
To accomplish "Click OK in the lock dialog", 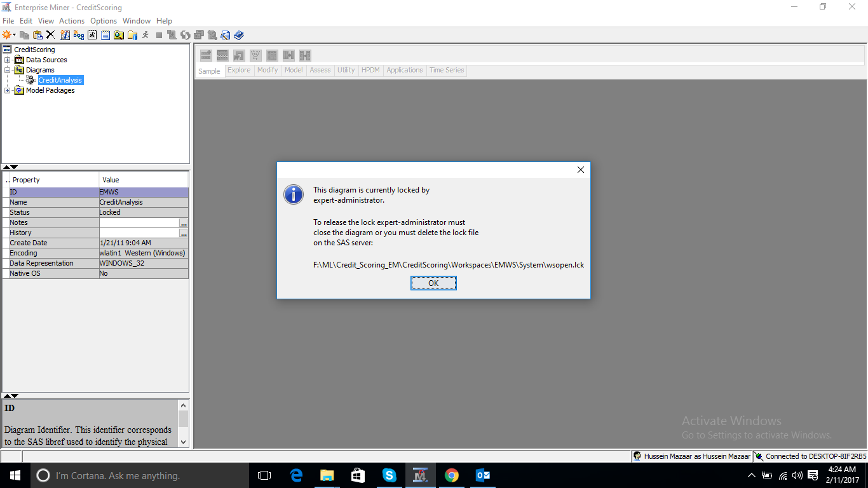I will [x=433, y=283].
